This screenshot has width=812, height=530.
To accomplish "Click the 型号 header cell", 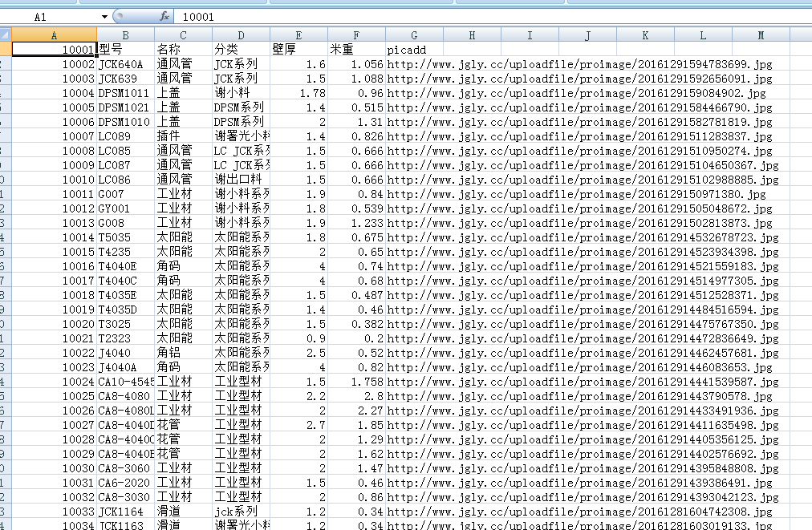I will (x=125, y=49).
